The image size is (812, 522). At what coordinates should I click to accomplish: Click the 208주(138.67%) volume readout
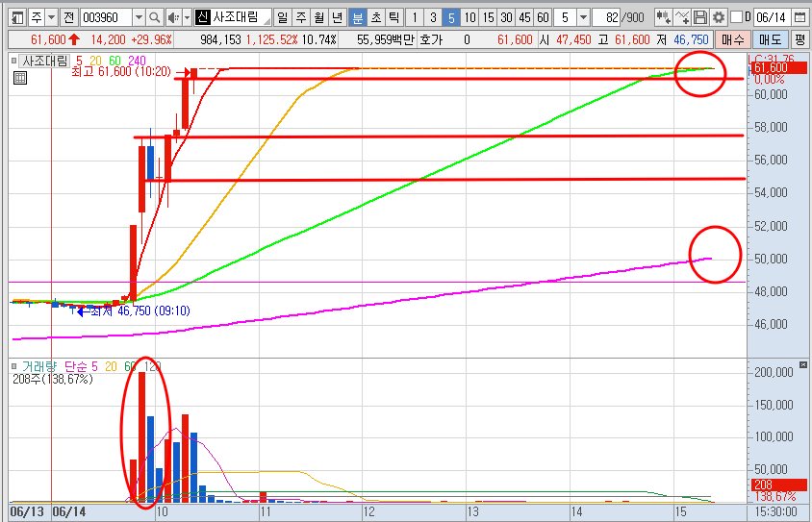pyautogui.click(x=53, y=379)
